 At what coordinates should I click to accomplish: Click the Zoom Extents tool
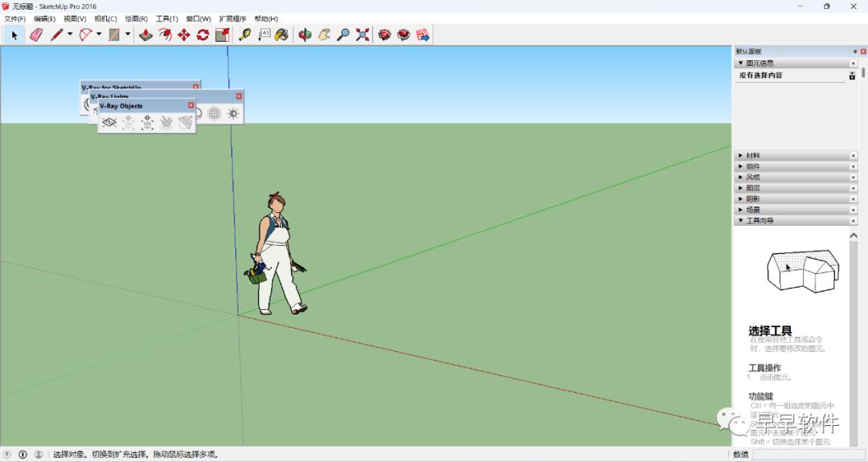tap(362, 35)
